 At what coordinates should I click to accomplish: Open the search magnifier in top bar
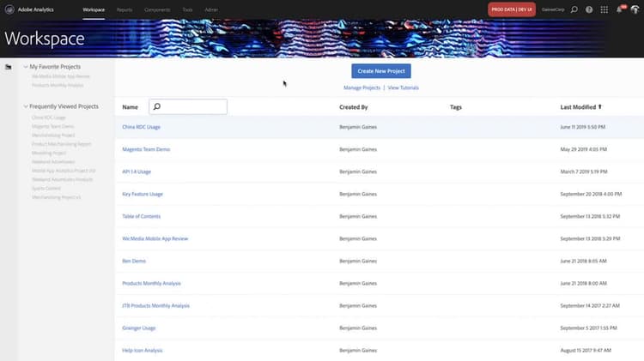(574, 9)
